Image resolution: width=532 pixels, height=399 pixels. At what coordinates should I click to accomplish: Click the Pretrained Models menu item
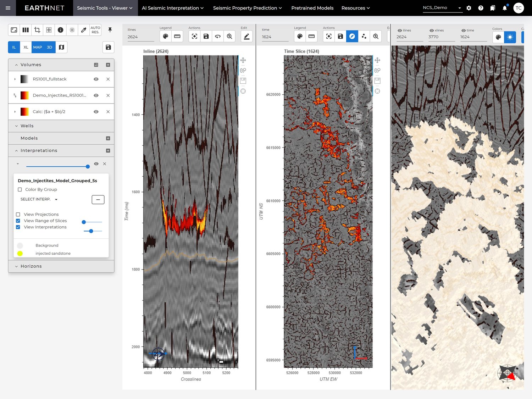click(x=312, y=8)
